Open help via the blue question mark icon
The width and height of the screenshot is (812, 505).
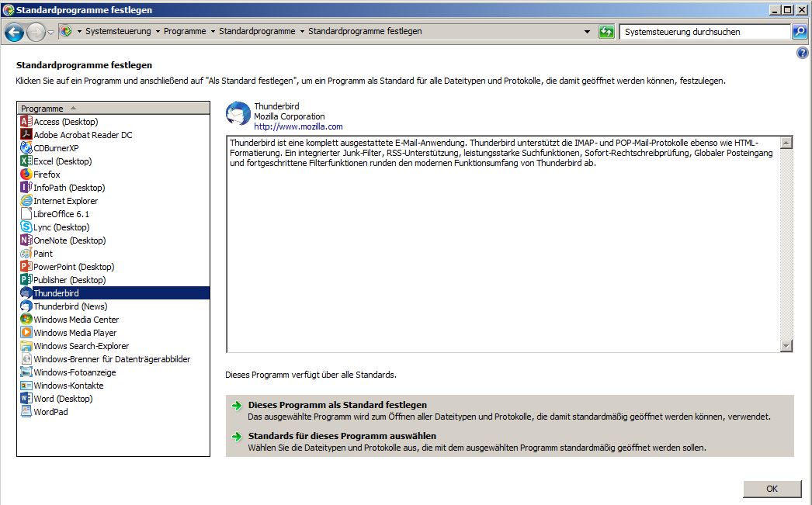[x=802, y=53]
